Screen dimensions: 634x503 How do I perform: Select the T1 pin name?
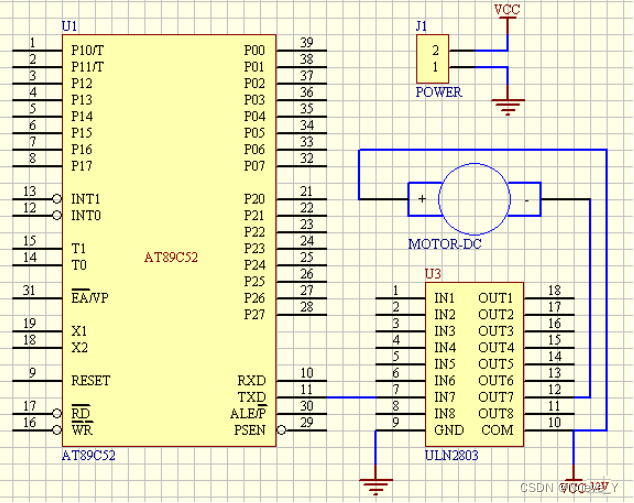pyautogui.click(x=78, y=248)
